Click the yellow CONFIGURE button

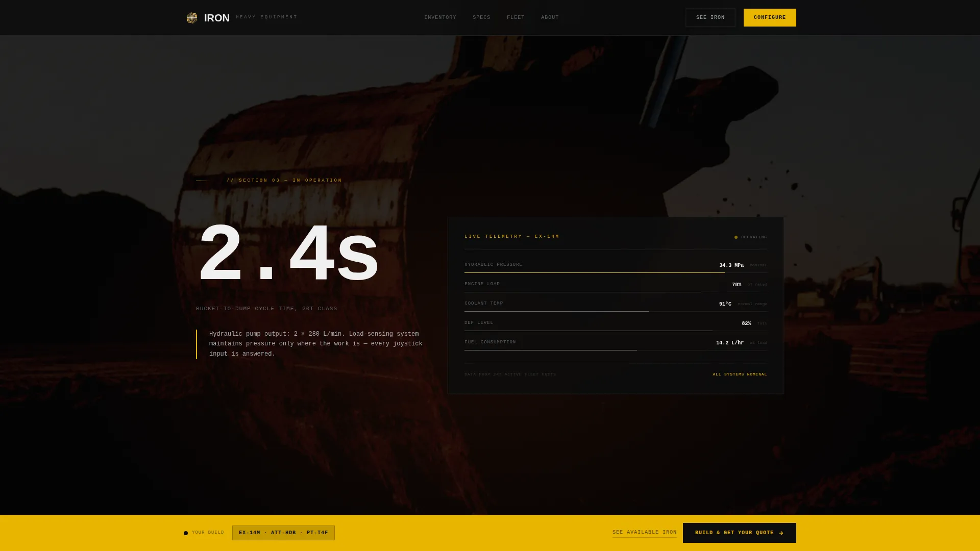(770, 17)
